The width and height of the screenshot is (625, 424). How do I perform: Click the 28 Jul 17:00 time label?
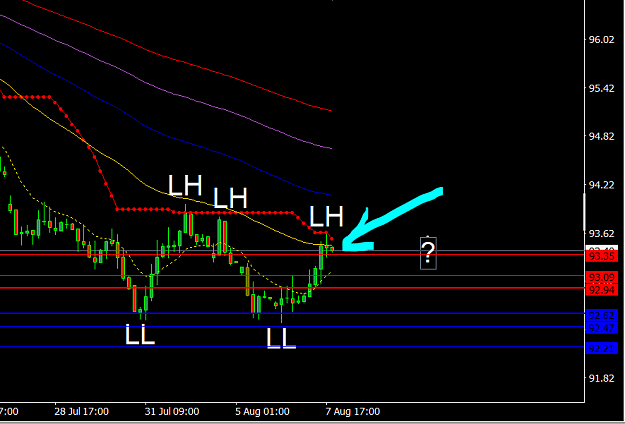click(81, 411)
